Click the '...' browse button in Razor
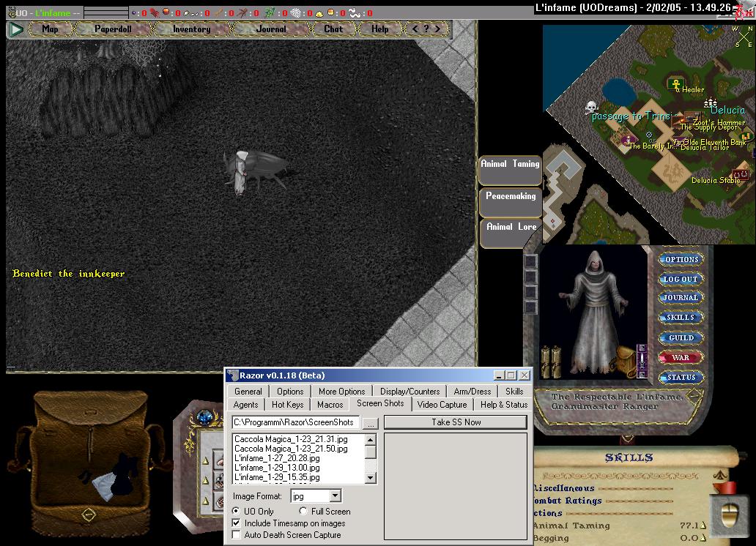Image resolution: width=756 pixels, height=546 pixels. [371, 423]
